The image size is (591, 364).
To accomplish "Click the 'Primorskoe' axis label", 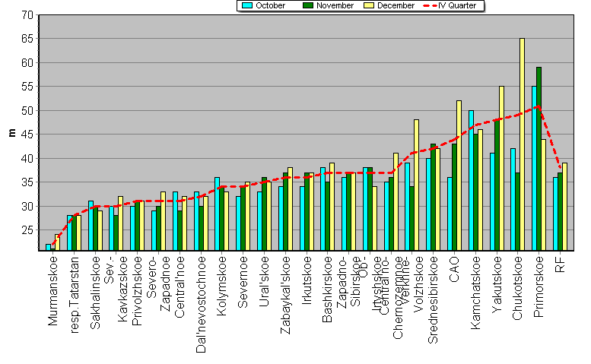I will pyautogui.click(x=539, y=286).
